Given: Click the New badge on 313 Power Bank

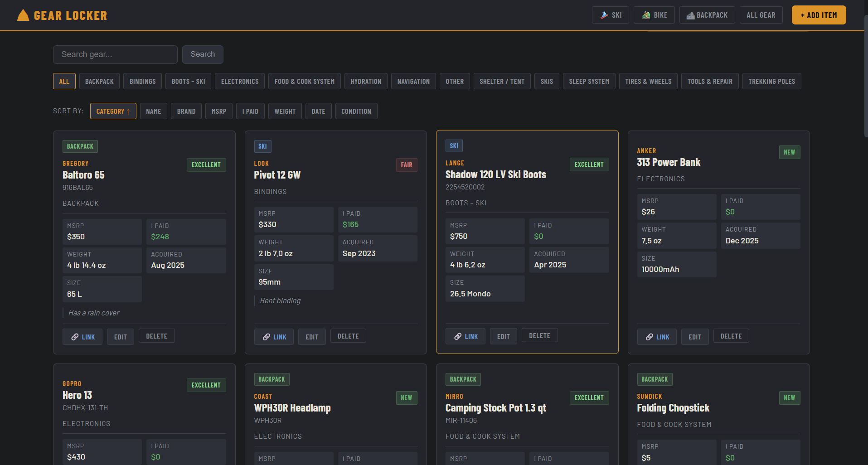Looking at the screenshot, I should pyautogui.click(x=790, y=152).
